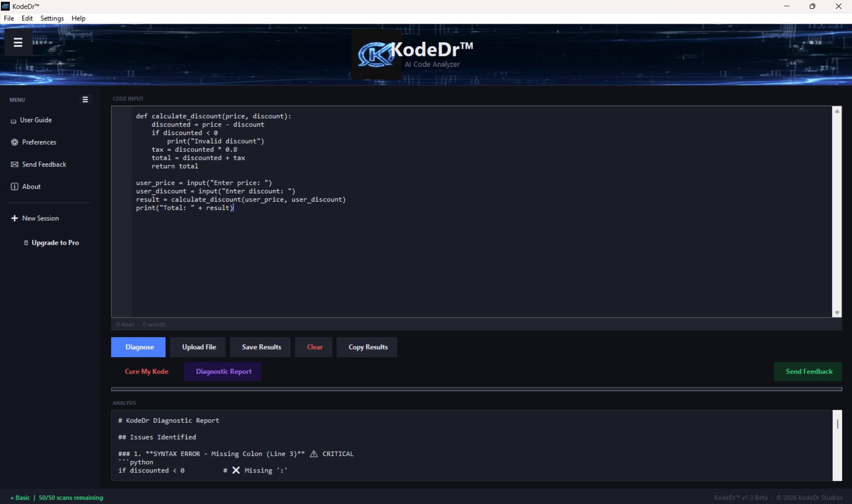
Task: Click the Upgrade to Pro icon
Action: click(x=26, y=242)
